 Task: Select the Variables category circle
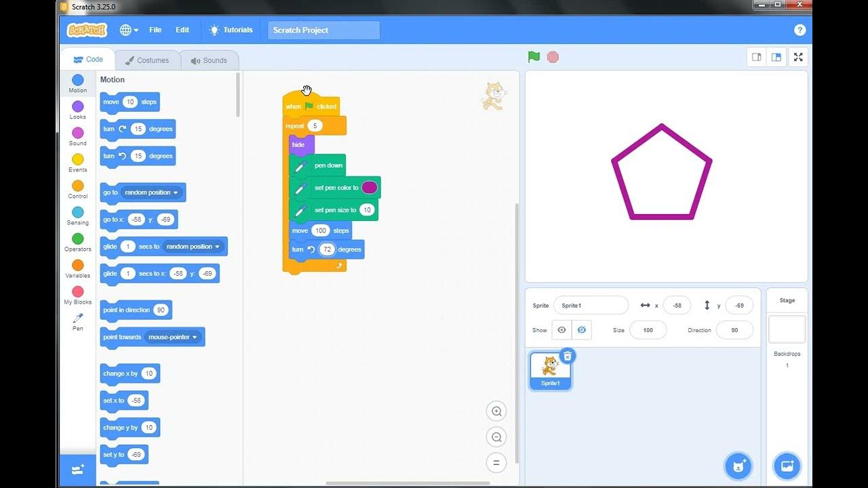coord(78,265)
